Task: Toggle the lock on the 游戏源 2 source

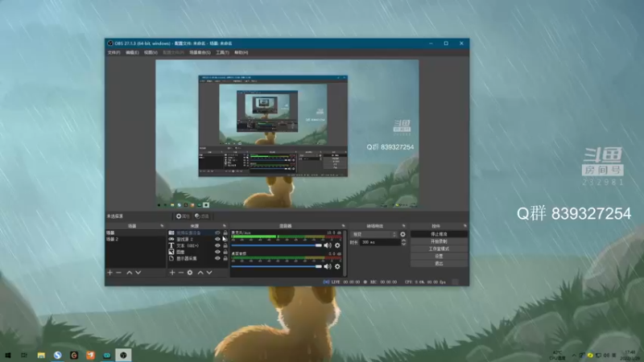Action: [225, 239]
